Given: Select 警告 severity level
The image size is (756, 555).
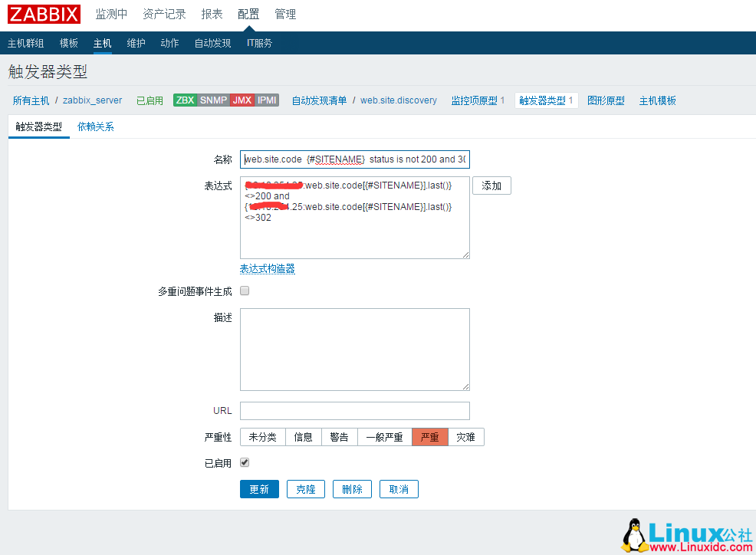Looking at the screenshot, I should (x=339, y=437).
